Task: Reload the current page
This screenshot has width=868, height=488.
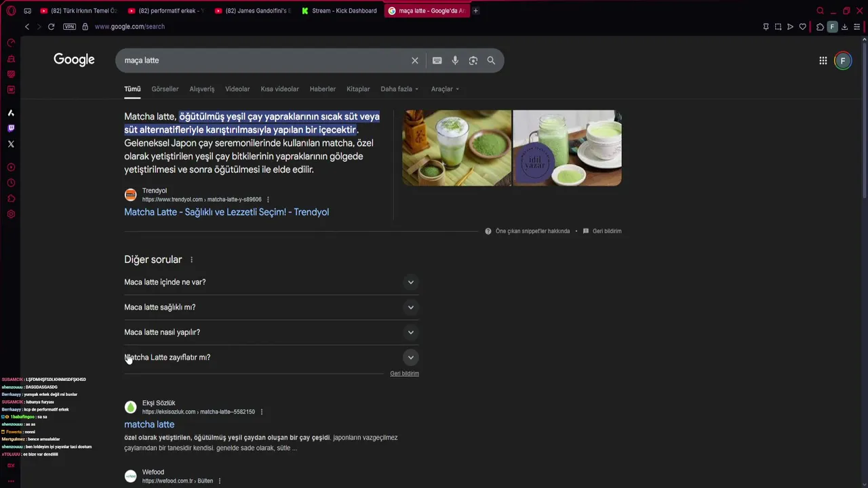Action: [51, 26]
